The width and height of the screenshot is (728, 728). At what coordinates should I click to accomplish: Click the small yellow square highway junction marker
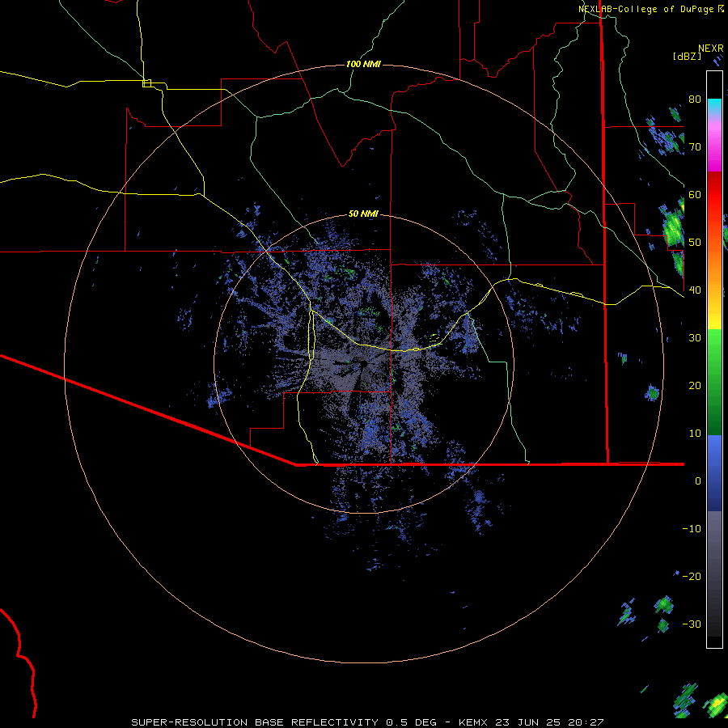(146, 83)
